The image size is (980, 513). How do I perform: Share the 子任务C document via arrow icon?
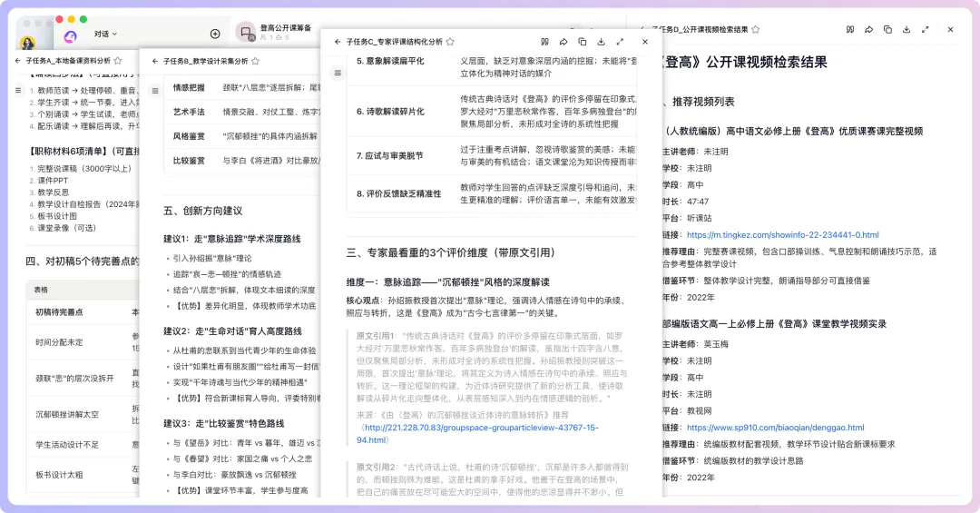tap(563, 42)
